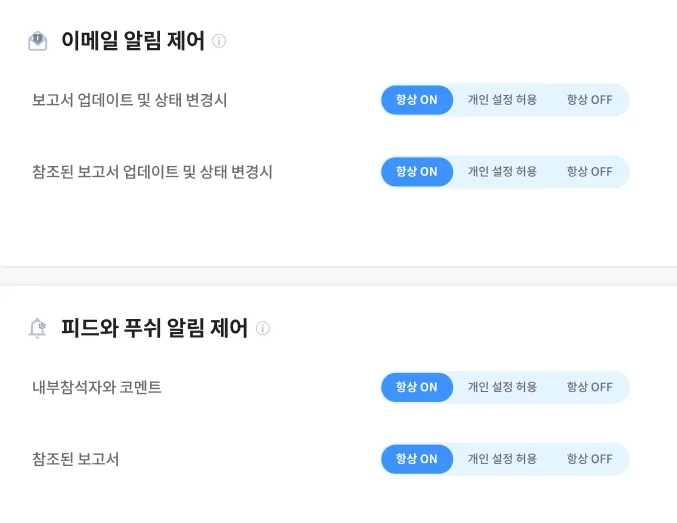Viewport: 677px width, 523px height.
Task: Turn 내부참석자와 코멘트 to 항상 ON
Action: (x=416, y=387)
